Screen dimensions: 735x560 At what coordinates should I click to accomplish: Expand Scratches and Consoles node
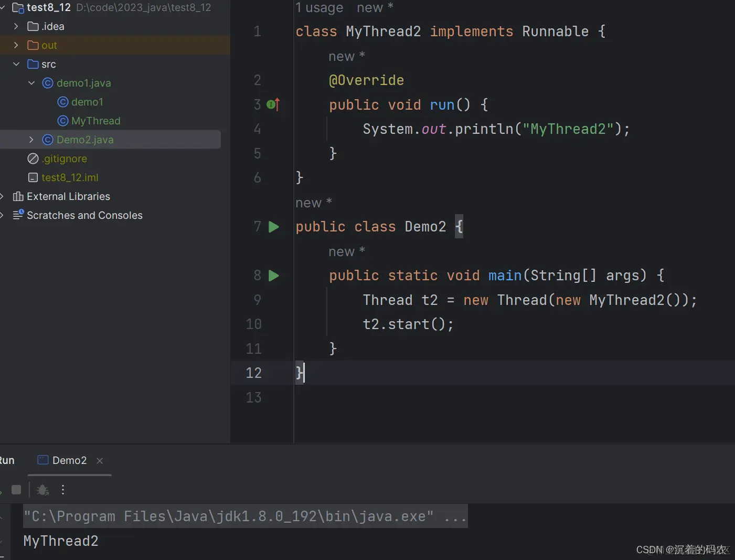(x=2, y=215)
